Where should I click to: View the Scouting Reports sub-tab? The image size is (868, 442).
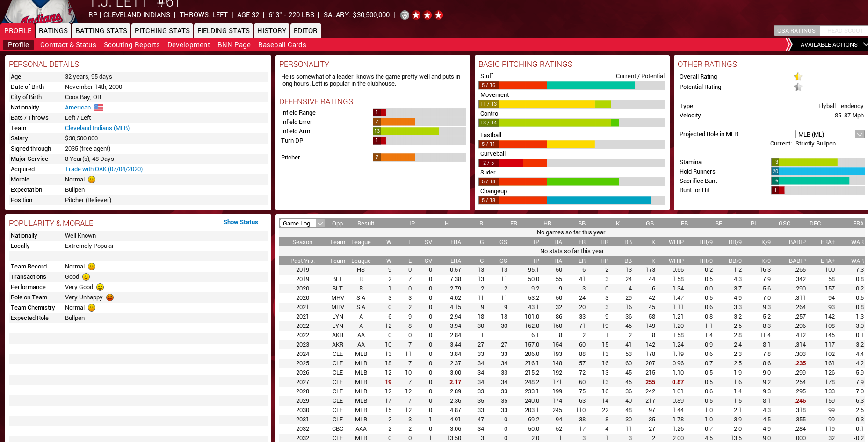pyautogui.click(x=132, y=45)
